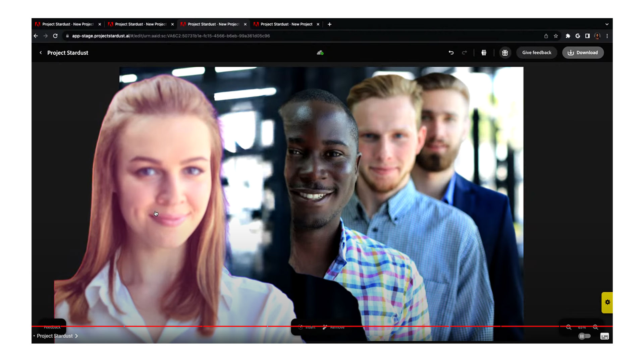
Task: Expand the tab search chevron
Action: (607, 24)
